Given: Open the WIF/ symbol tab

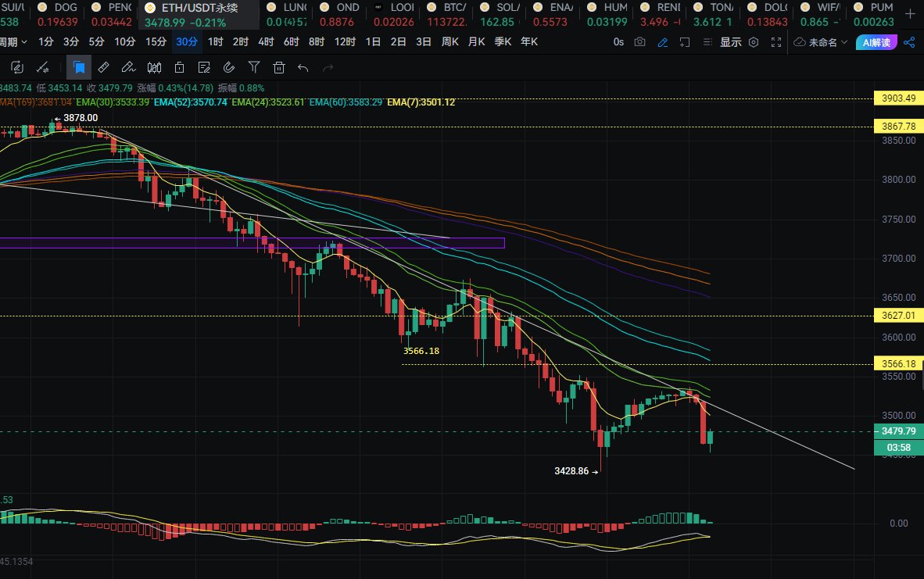Looking at the screenshot, I should point(821,15).
